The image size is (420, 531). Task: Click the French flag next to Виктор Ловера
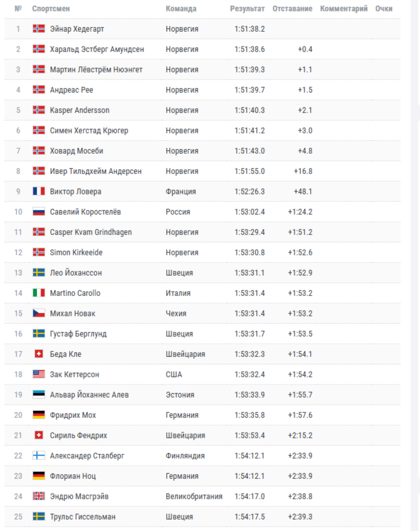click(39, 192)
